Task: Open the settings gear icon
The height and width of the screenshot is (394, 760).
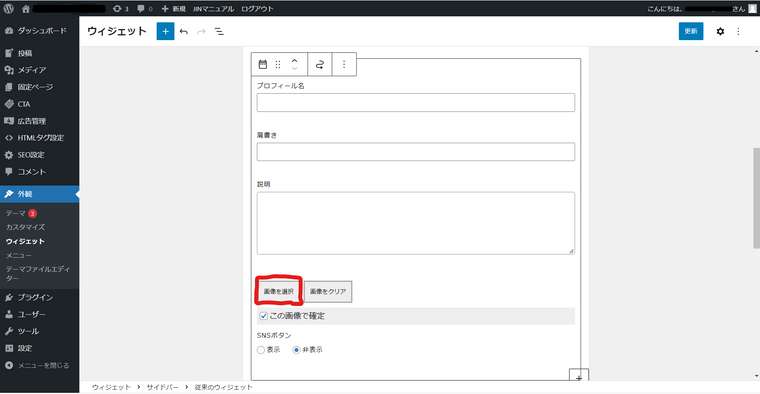Action: pyautogui.click(x=720, y=32)
